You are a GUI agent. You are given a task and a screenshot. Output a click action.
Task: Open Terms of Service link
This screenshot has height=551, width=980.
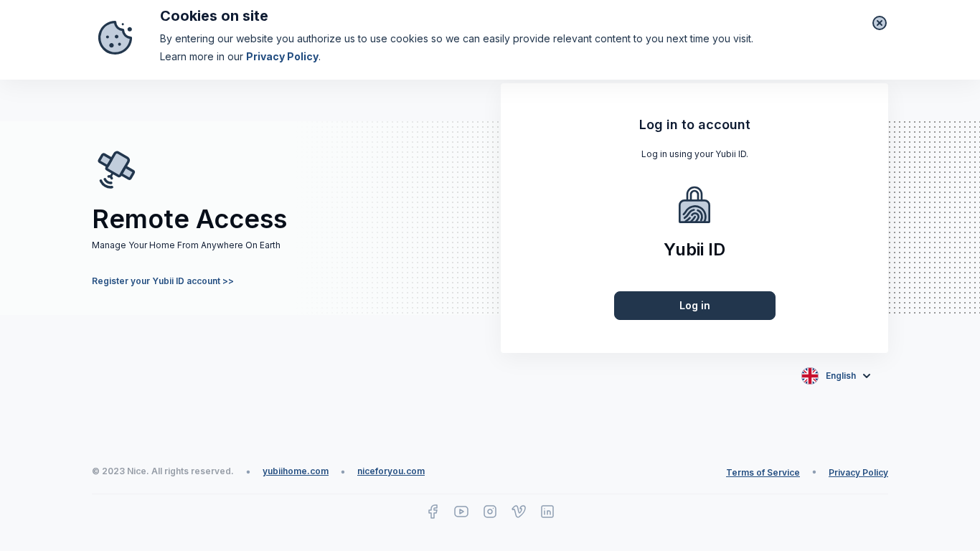(x=763, y=473)
